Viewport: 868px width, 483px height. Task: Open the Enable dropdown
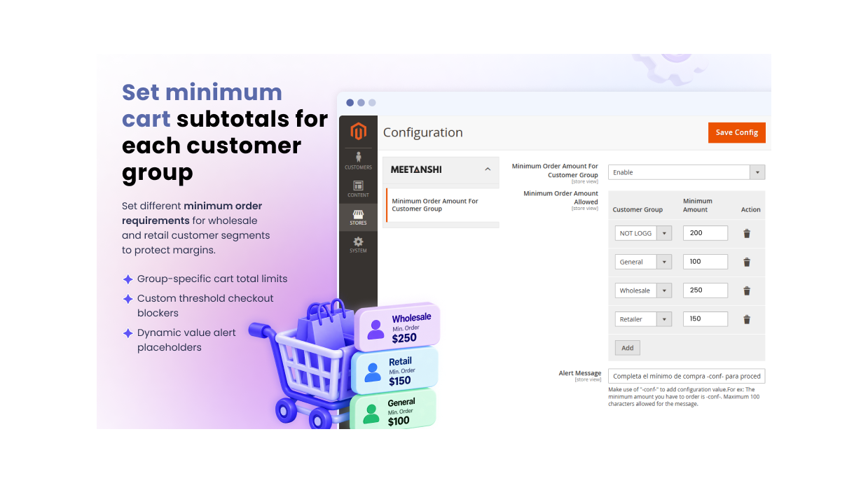pyautogui.click(x=687, y=172)
